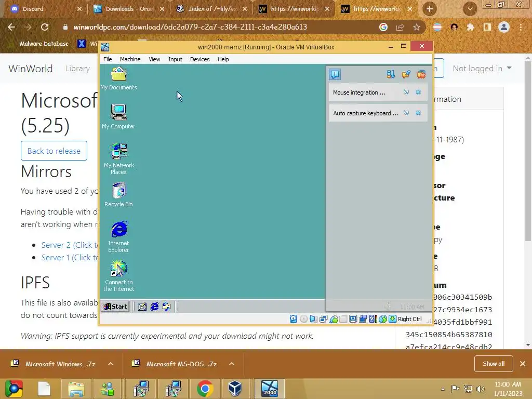Toggle the keyboard capture green arrow icon
Viewport: 532px width, 399px height.
[392, 319]
